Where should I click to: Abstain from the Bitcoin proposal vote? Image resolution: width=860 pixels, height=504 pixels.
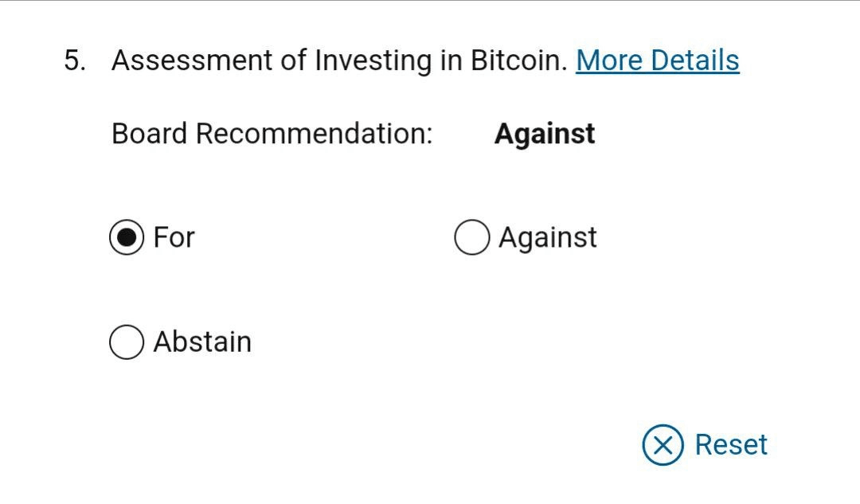click(127, 342)
